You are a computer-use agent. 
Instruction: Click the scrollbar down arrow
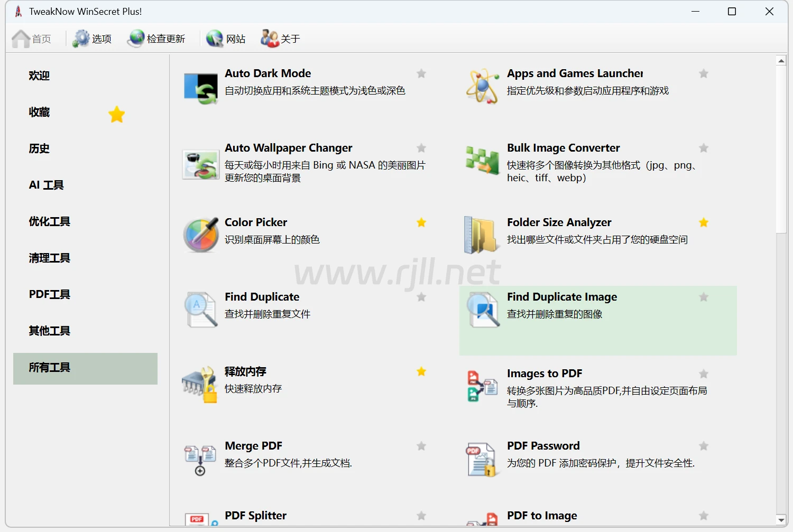[781, 520]
